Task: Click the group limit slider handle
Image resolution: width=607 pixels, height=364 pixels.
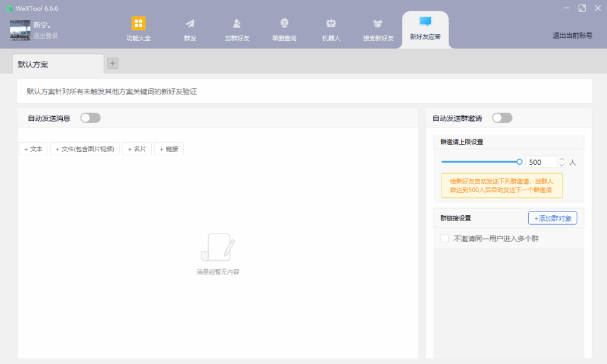Action: coord(519,162)
